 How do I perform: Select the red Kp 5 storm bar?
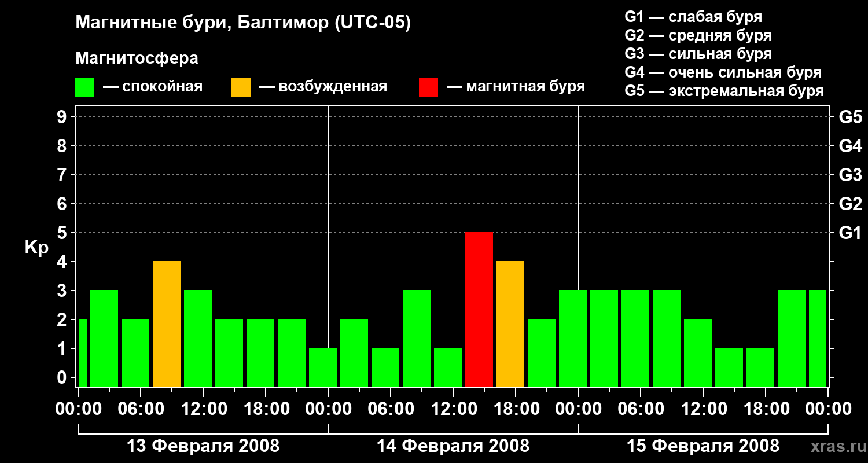479,309
